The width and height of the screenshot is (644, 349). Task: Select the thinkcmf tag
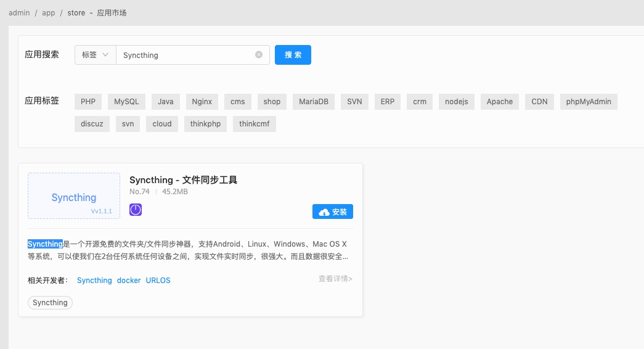tap(255, 124)
